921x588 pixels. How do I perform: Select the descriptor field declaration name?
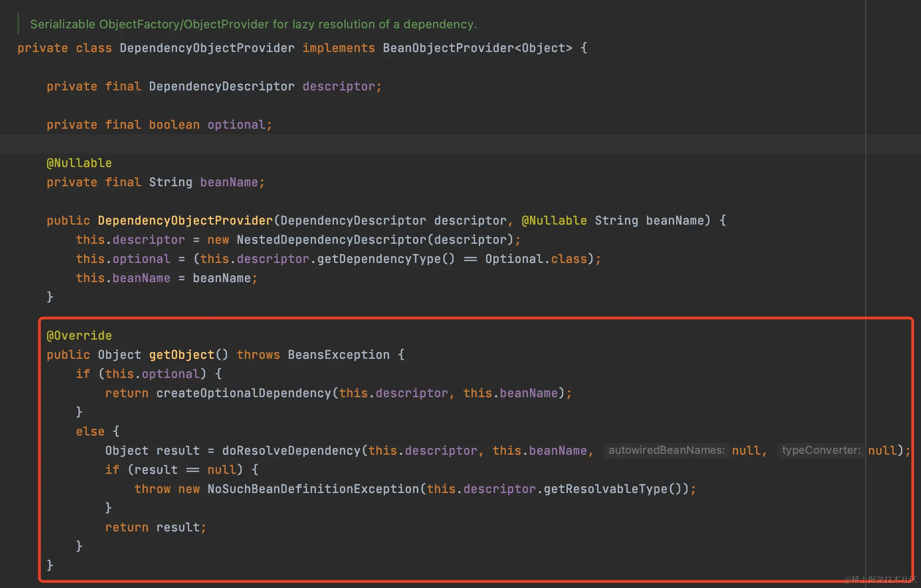(x=338, y=86)
